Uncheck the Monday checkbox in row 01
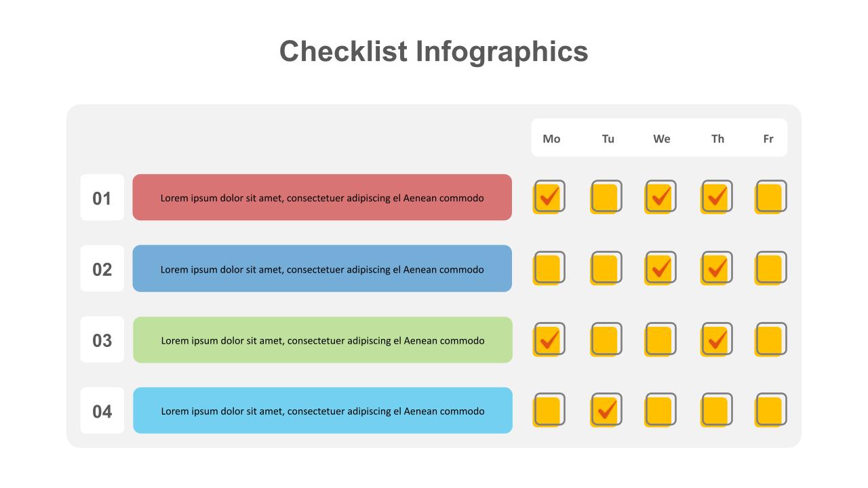This screenshot has width=868, height=488. (549, 197)
